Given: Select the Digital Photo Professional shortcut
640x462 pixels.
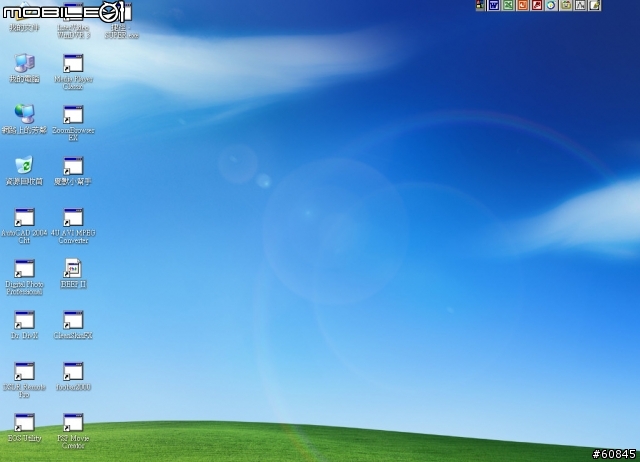Looking at the screenshot, I should click(x=24, y=269).
